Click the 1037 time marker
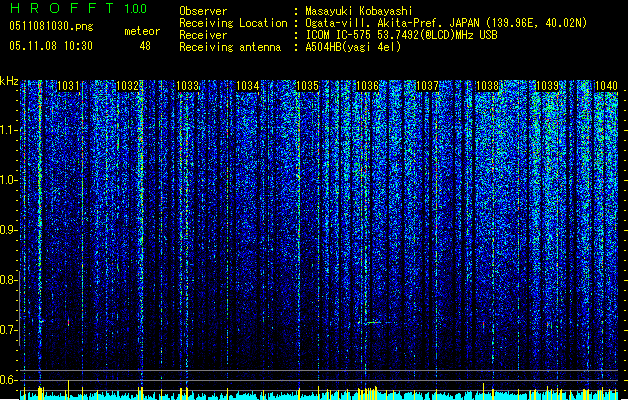This screenshot has height=400, width=629. (427, 86)
